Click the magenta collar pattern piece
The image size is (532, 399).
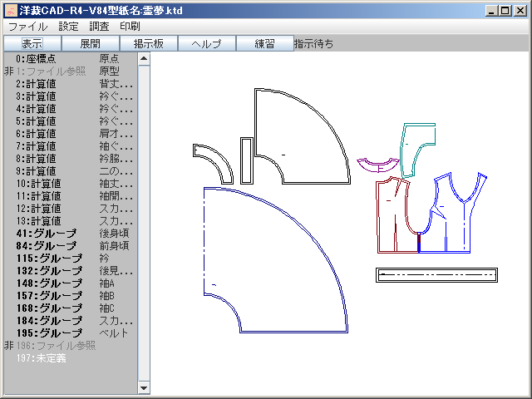click(x=379, y=165)
